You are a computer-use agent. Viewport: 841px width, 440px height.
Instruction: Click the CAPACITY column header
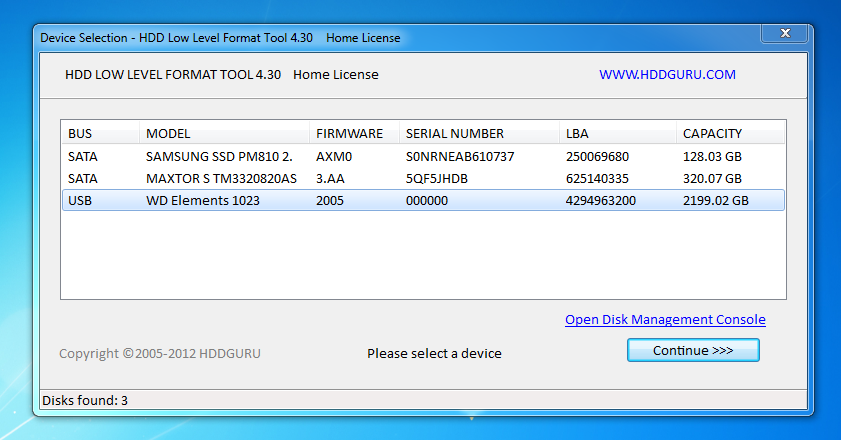click(x=730, y=133)
